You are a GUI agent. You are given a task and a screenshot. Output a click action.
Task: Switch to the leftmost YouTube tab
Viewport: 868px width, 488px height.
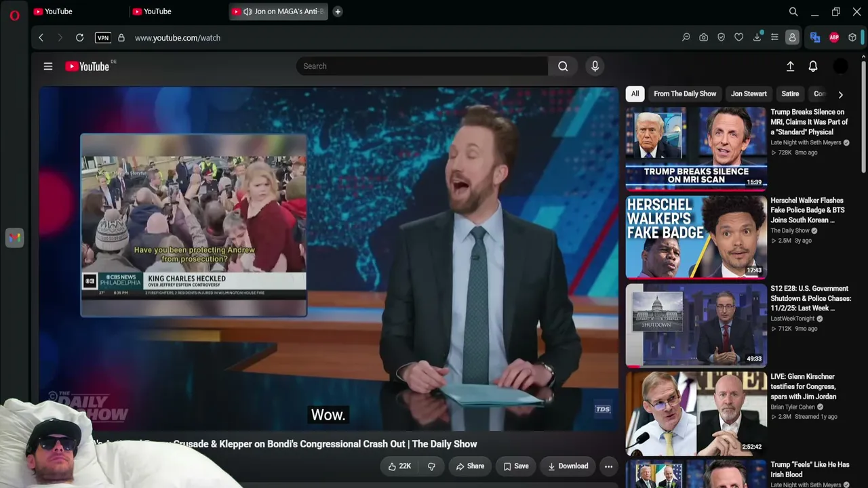76,12
